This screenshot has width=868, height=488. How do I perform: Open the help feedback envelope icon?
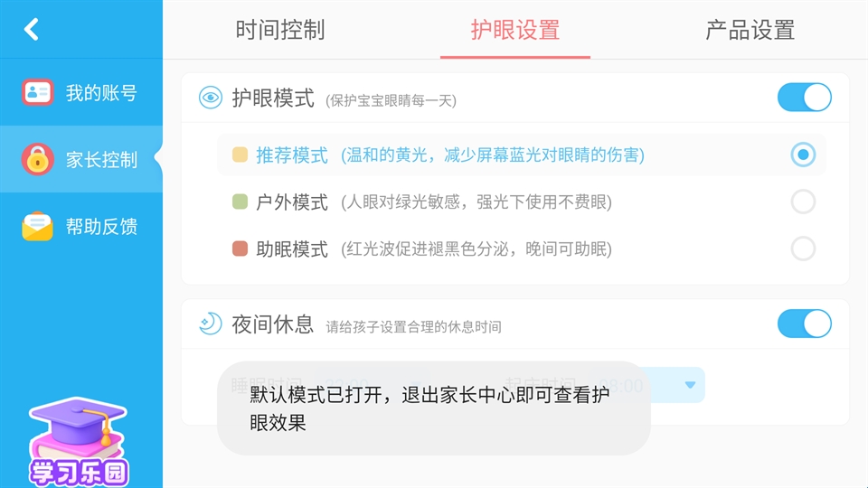[38, 226]
